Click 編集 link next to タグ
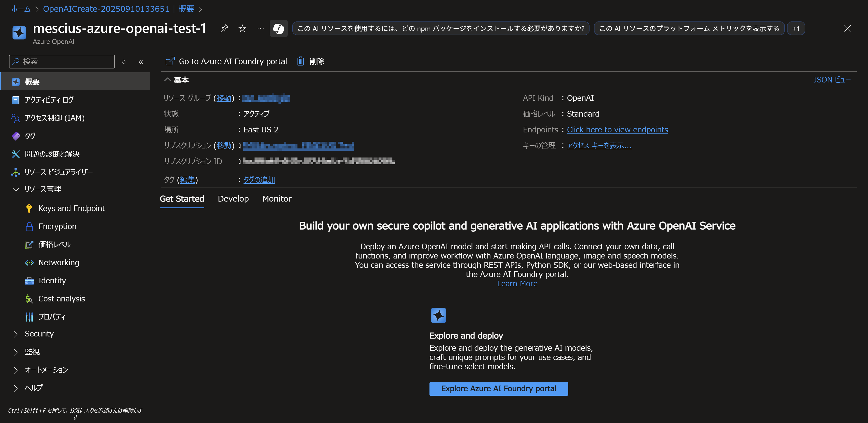868x423 pixels. click(187, 180)
